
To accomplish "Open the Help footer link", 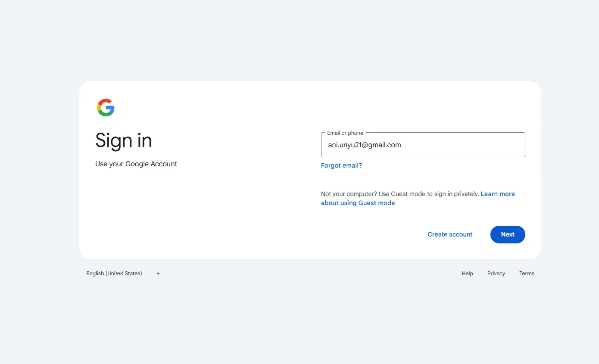I will click(467, 274).
